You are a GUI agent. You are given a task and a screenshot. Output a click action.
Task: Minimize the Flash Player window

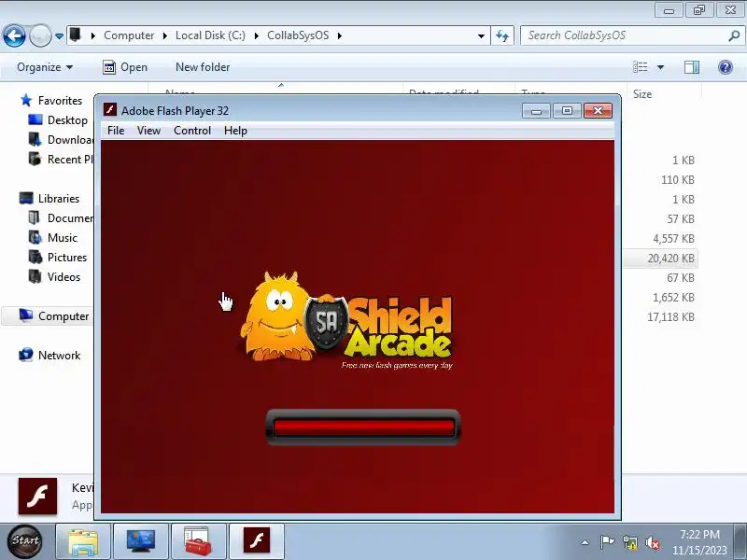pos(536,111)
